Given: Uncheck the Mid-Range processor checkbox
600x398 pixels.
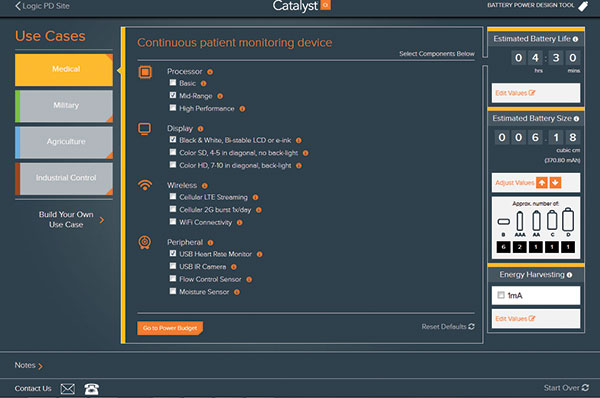Looking at the screenshot, I should [173, 95].
